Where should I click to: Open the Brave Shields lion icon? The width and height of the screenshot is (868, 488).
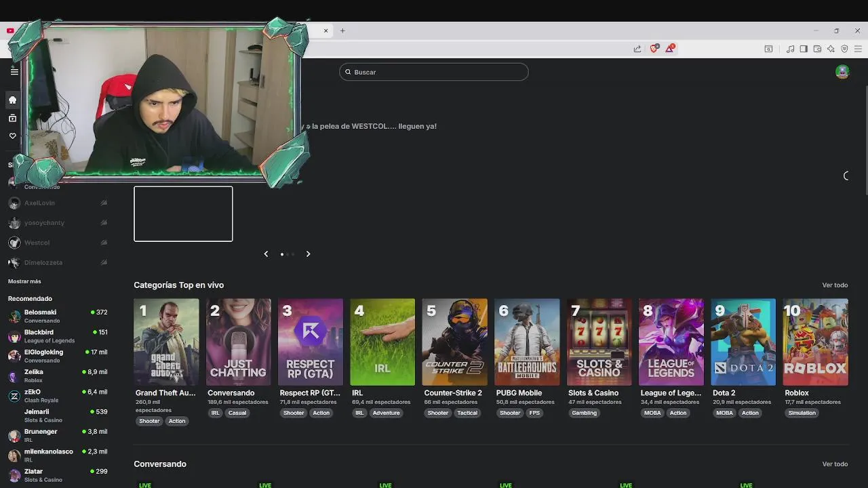[654, 48]
